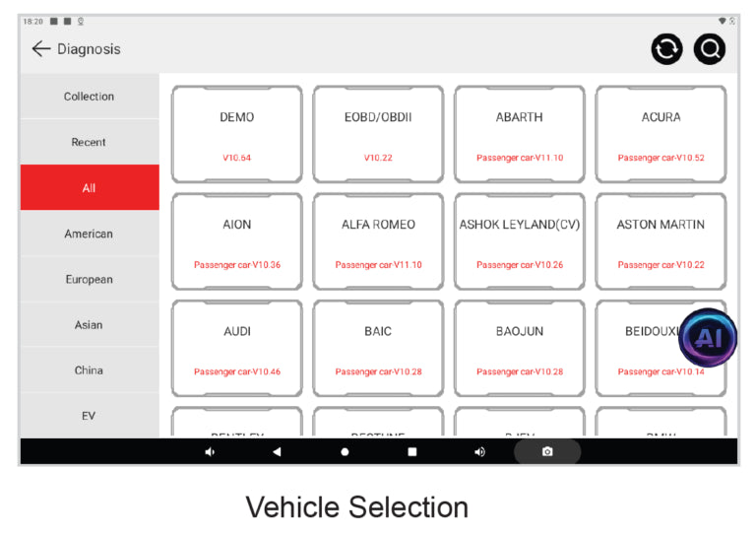This screenshot has width=756, height=536.
Task: Launch the floating AI assistant button
Action: (708, 338)
